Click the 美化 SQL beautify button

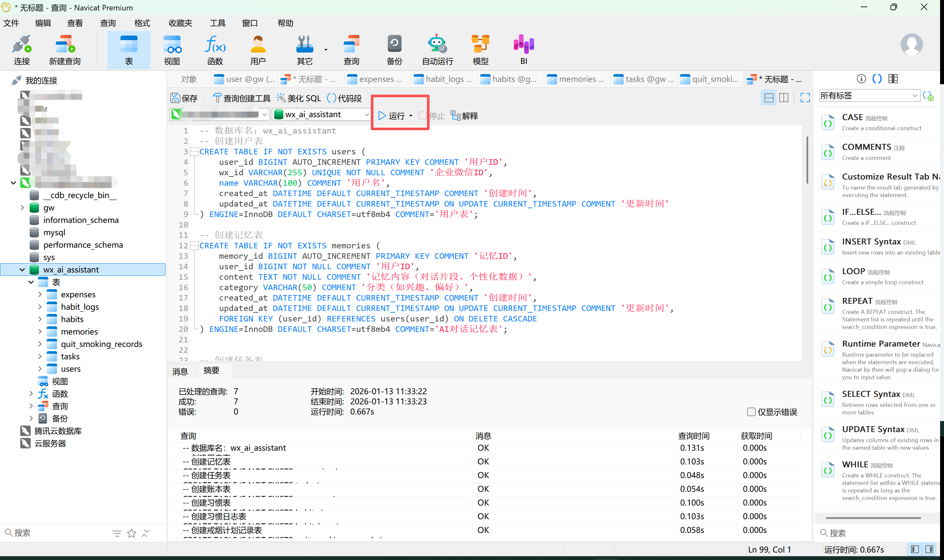pyautogui.click(x=299, y=98)
